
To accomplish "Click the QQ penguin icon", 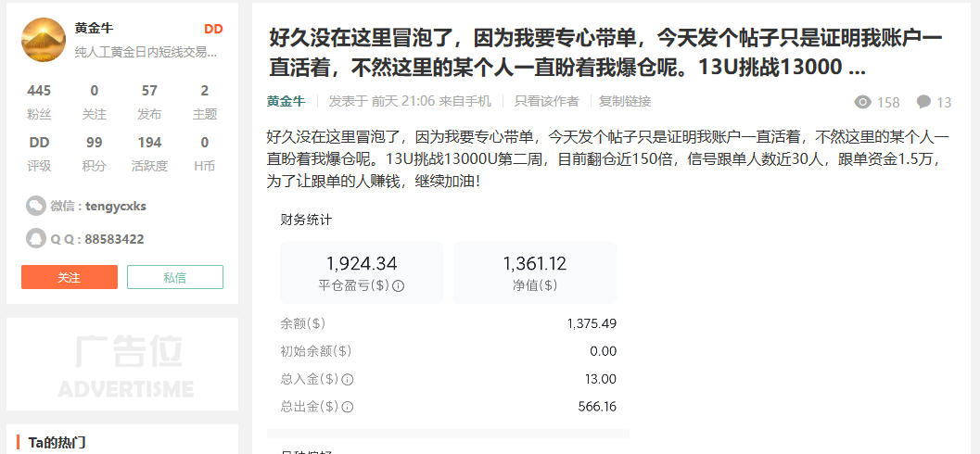I will (x=35, y=238).
